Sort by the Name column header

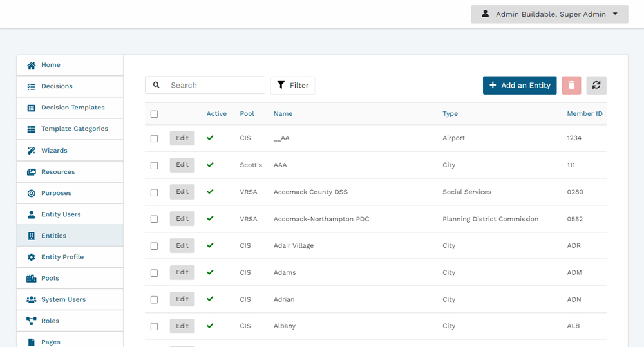283,114
